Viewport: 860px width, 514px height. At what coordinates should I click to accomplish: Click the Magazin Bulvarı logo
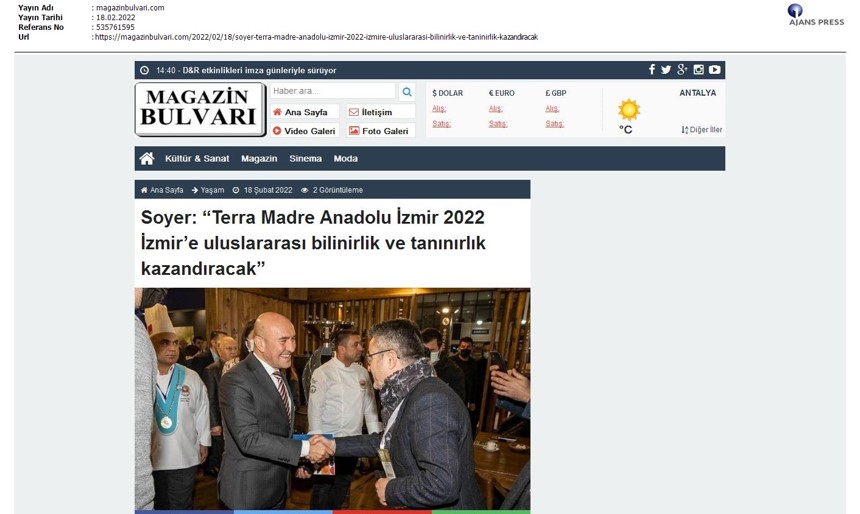click(x=200, y=109)
